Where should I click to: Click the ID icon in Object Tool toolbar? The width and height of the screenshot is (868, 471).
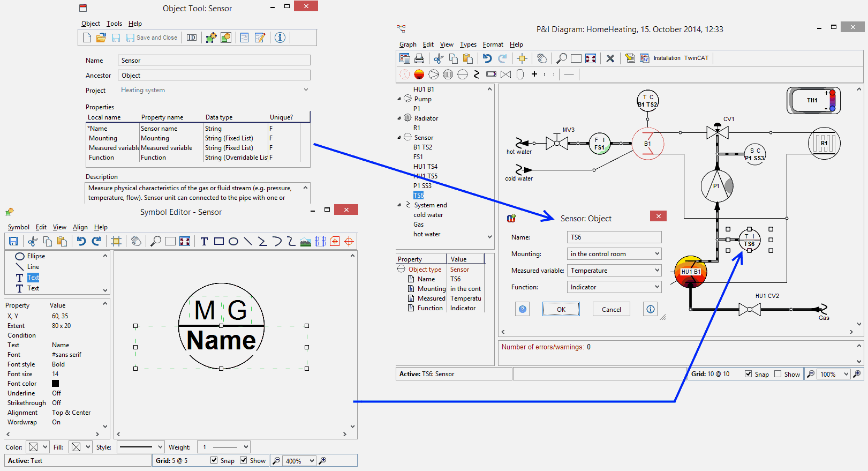(192, 38)
